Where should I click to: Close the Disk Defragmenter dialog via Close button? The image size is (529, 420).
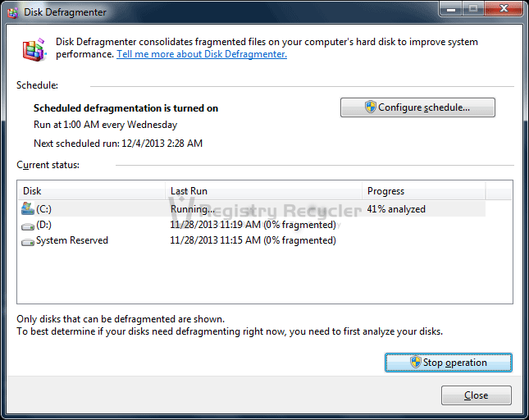[476, 395]
